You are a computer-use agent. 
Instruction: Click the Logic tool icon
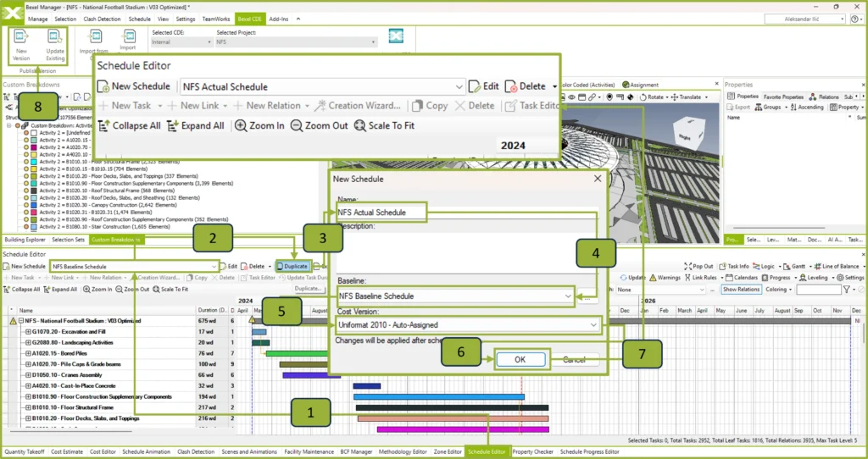pyautogui.click(x=756, y=266)
